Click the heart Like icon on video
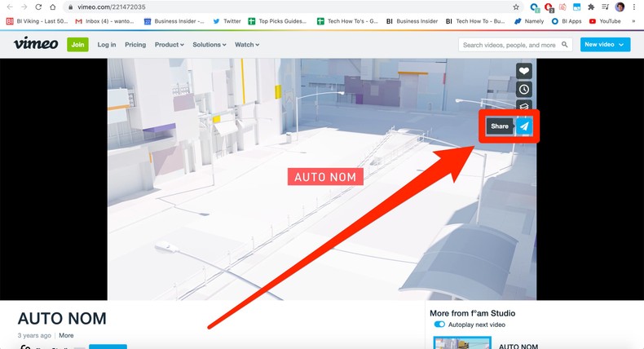Viewport: 644px width, 349px height. click(524, 71)
